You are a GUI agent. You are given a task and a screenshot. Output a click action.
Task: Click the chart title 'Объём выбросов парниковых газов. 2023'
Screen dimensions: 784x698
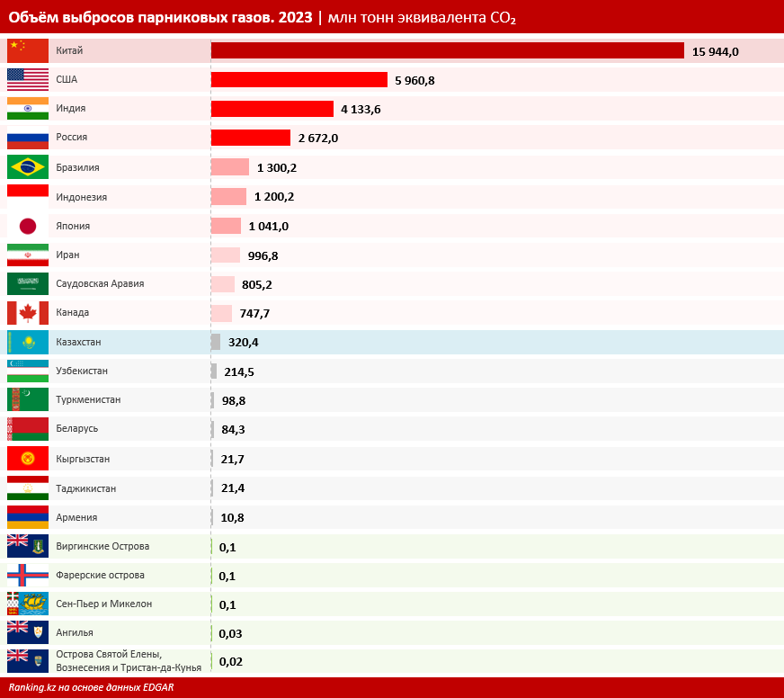click(x=160, y=17)
